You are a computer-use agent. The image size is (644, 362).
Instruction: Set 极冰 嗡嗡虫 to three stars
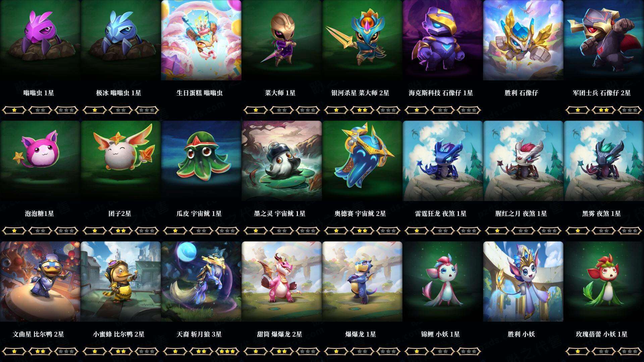(147, 110)
